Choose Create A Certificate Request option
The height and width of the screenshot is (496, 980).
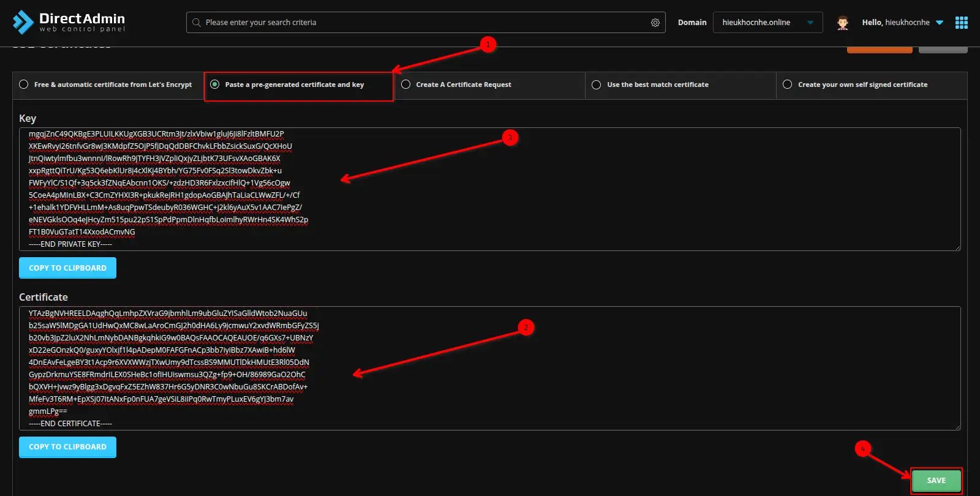pos(406,85)
